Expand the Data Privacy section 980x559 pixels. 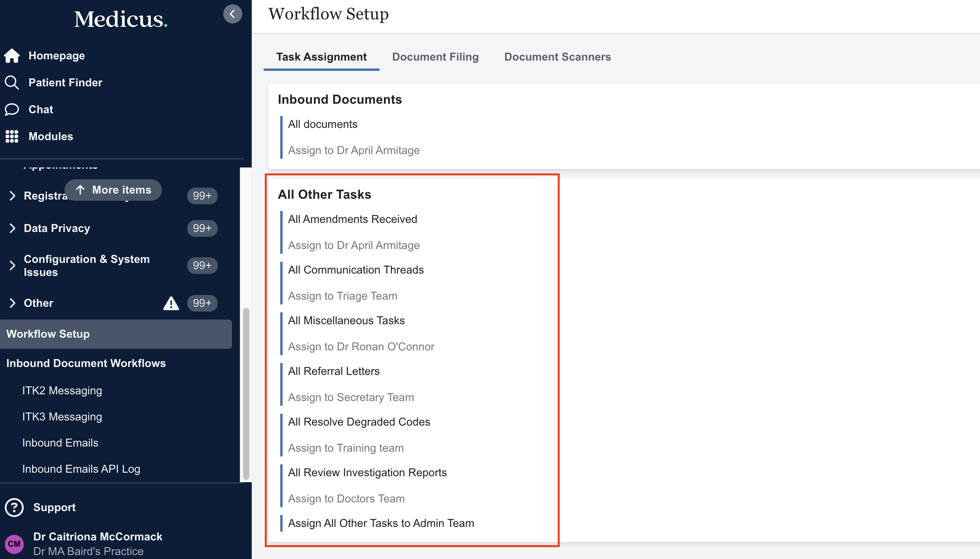(x=12, y=228)
